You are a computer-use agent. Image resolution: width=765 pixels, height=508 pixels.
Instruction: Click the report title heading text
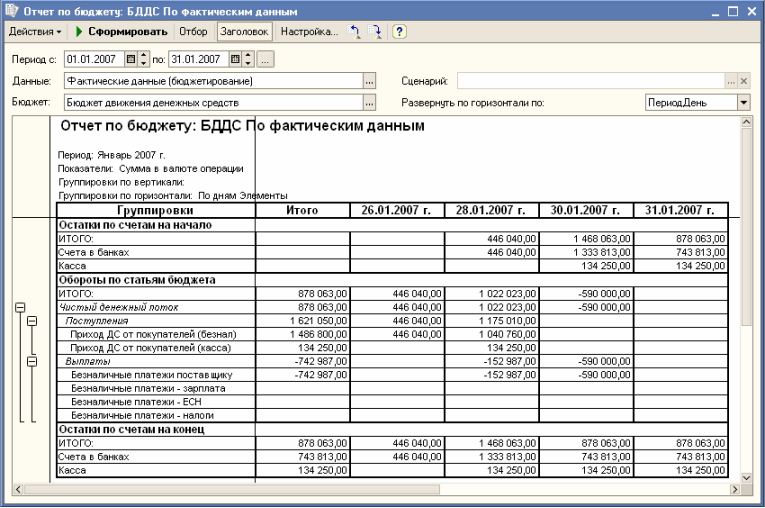242,126
